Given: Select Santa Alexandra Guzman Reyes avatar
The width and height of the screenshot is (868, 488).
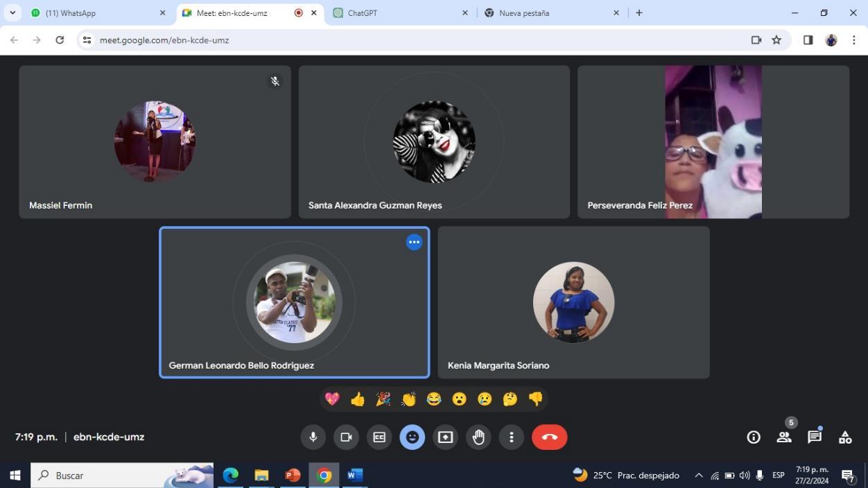Looking at the screenshot, I should click(434, 141).
